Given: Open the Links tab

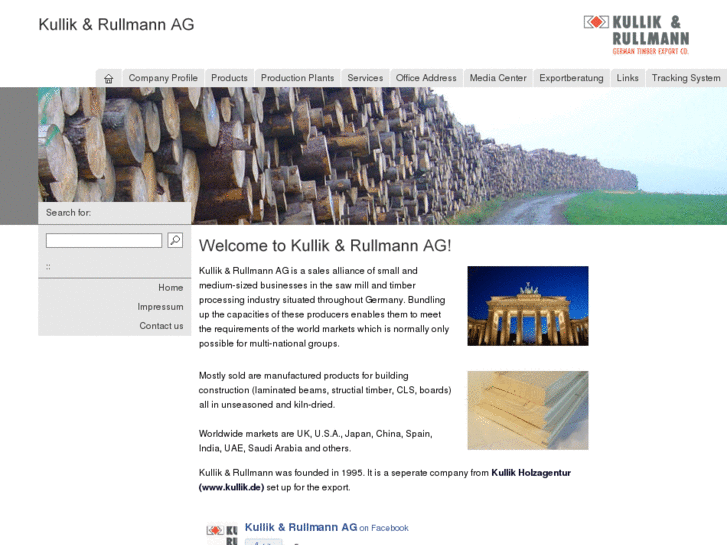Looking at the screenshot, I should click(x=627, y=78).
